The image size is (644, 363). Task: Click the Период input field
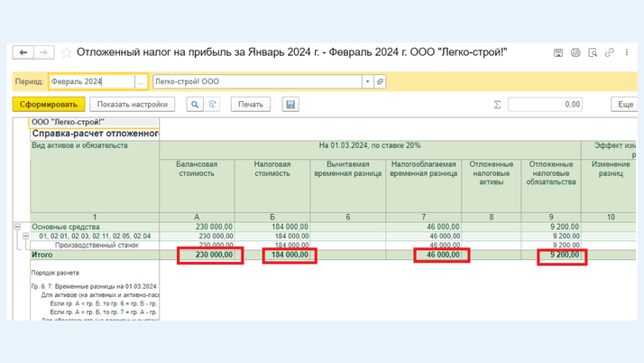tap(92, 81)
